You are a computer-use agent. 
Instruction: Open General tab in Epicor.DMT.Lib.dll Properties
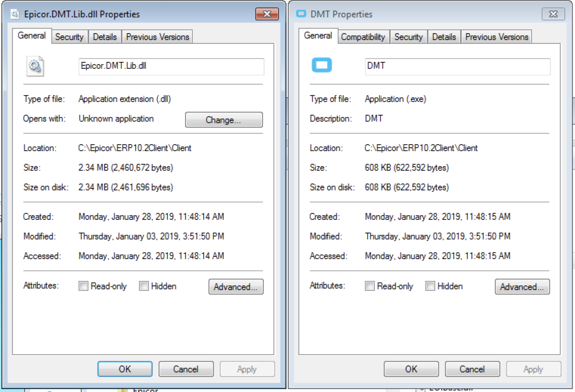32,36
